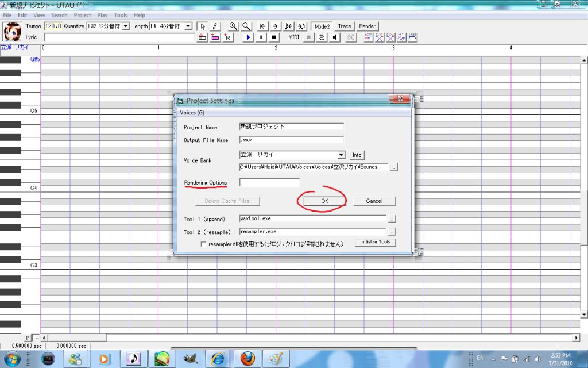Click the zoom in magnifier
Screen dimensions: 588x368
click(x=233, y=26)
